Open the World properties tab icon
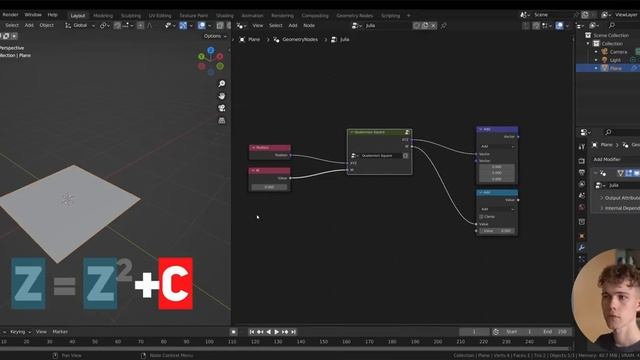This screenshot has height=360, width=640. (582, 207)
